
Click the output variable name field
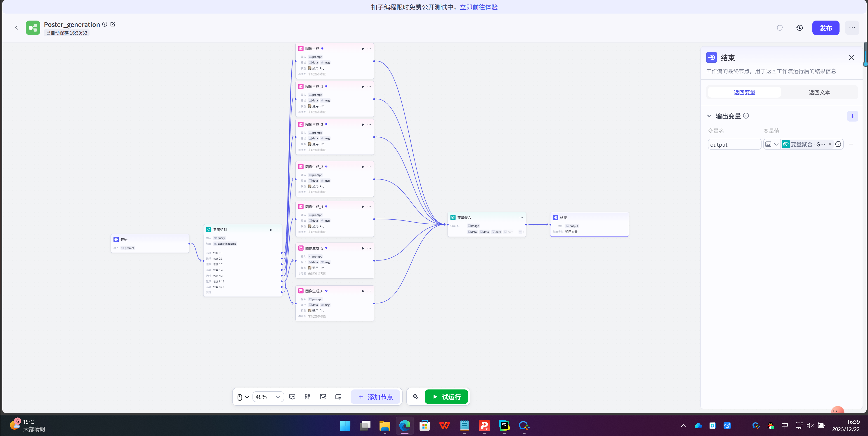734,144
